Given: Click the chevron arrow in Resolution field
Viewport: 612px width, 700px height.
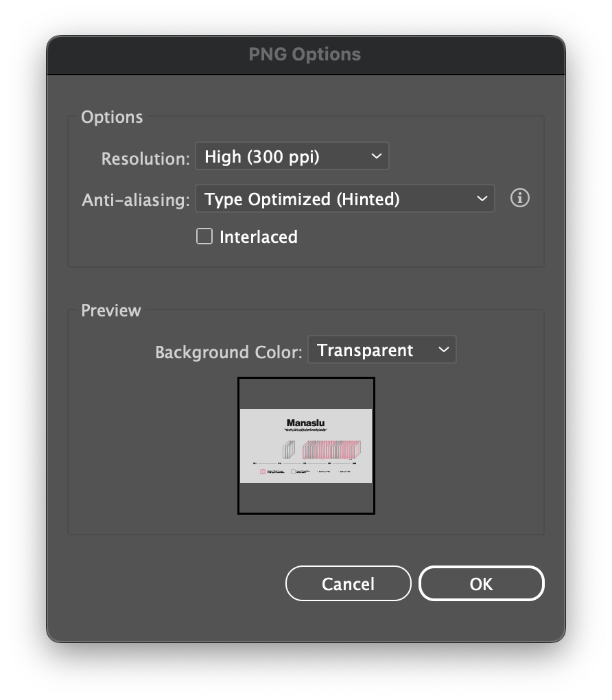Looking at the screenshot, I should coord(376,156).
